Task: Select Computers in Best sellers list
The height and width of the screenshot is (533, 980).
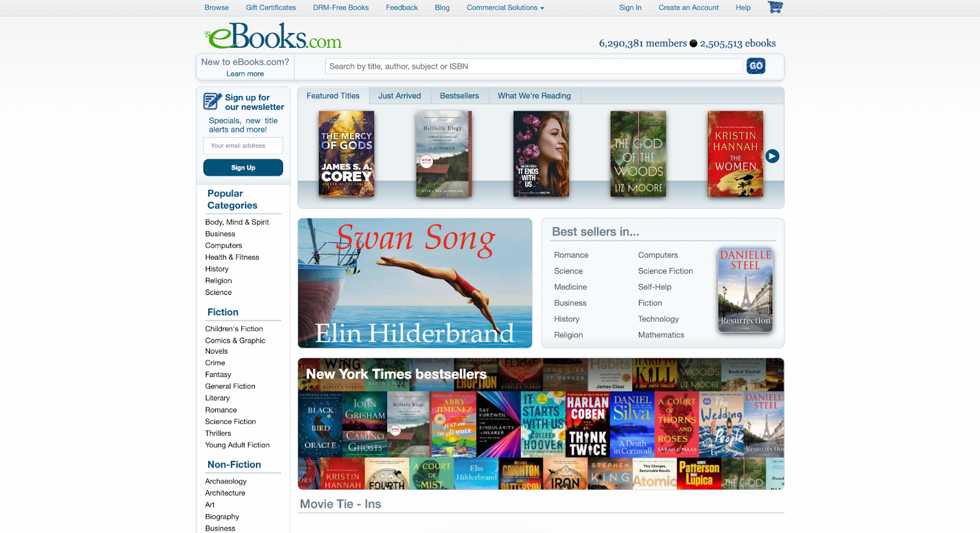Action: [x=658, y=255]
